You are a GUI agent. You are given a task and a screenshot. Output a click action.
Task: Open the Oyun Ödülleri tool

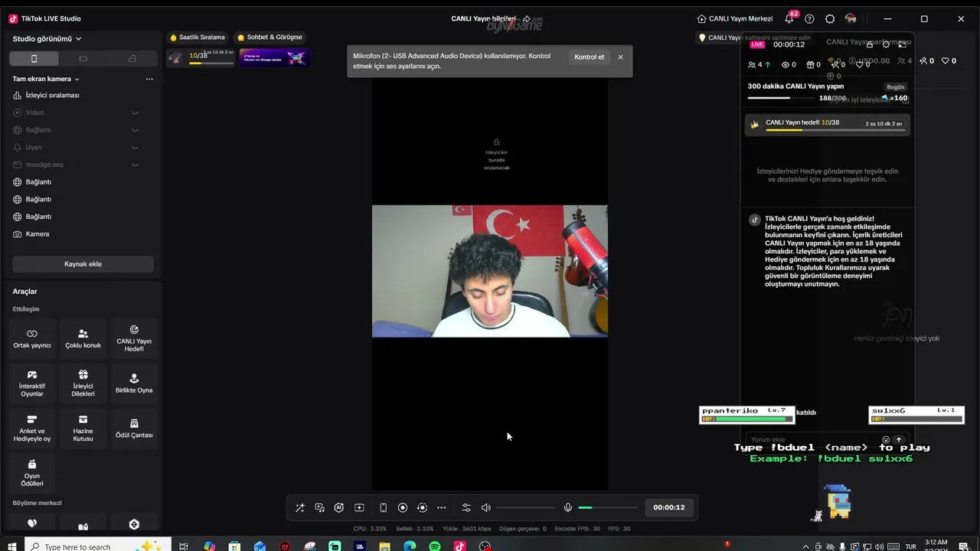coord(32,473)
